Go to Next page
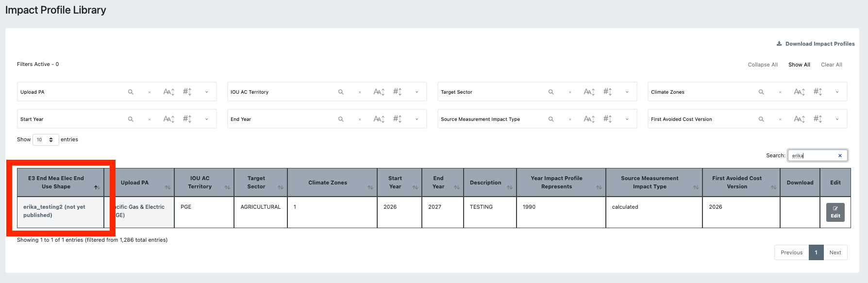This screenshot has height=283, width=868. pos(835,252)
